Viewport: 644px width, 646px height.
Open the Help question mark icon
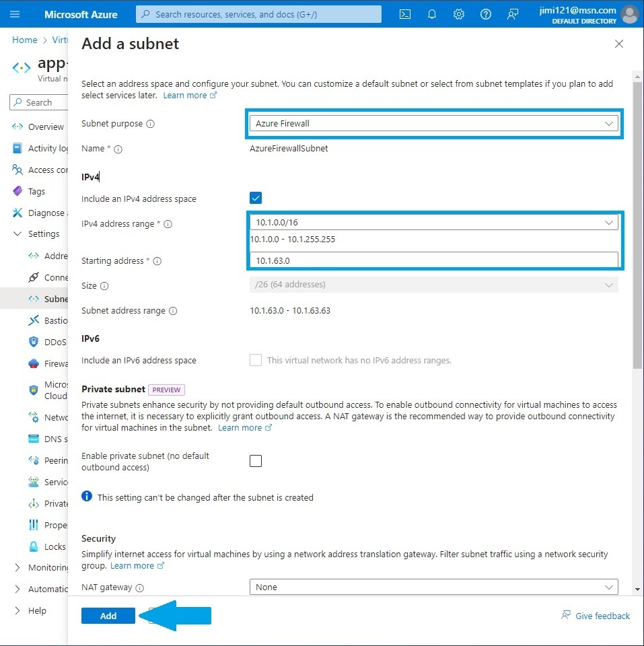coord(485,13)
